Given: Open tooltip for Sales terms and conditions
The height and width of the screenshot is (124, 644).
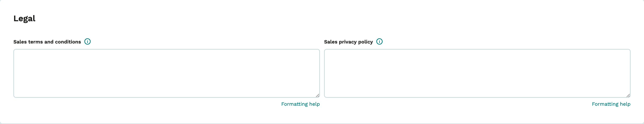Looking at the screenshot, I should [87, 42].
